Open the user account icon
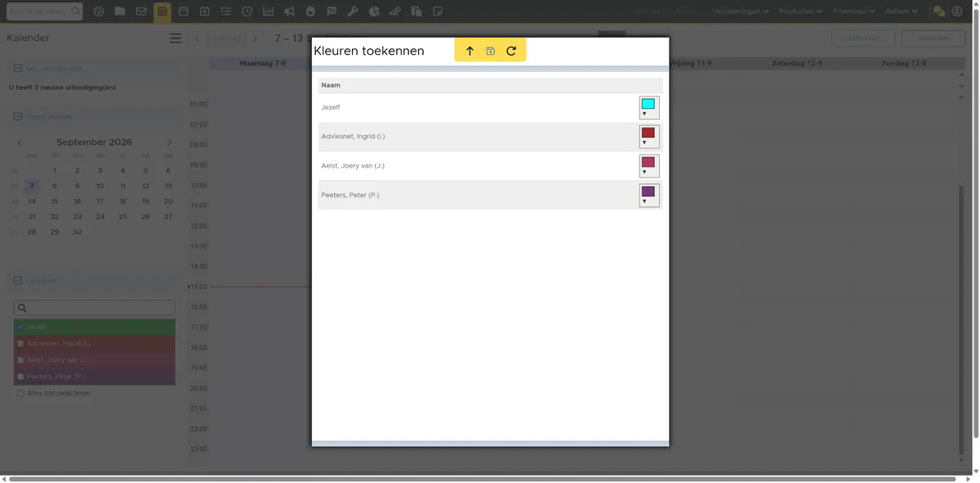The height and width of the screenshot is (483, 980). point(957,11)
